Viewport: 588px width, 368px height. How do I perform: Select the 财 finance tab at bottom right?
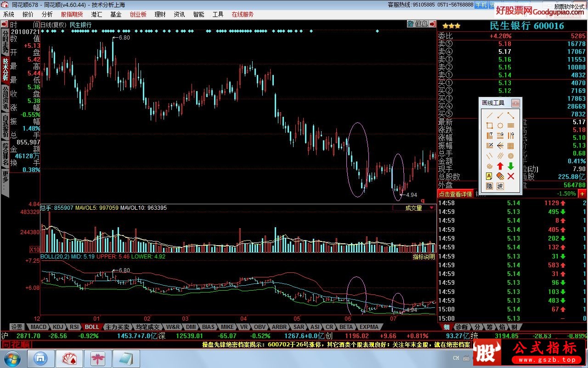(x=514, y=327)
